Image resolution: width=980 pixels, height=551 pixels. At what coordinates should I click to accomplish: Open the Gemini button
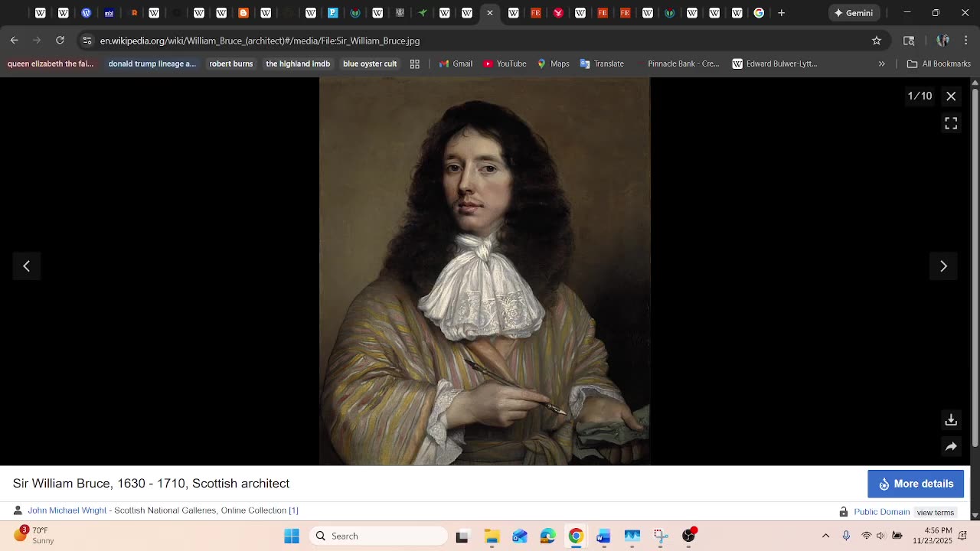pos(854,13)
